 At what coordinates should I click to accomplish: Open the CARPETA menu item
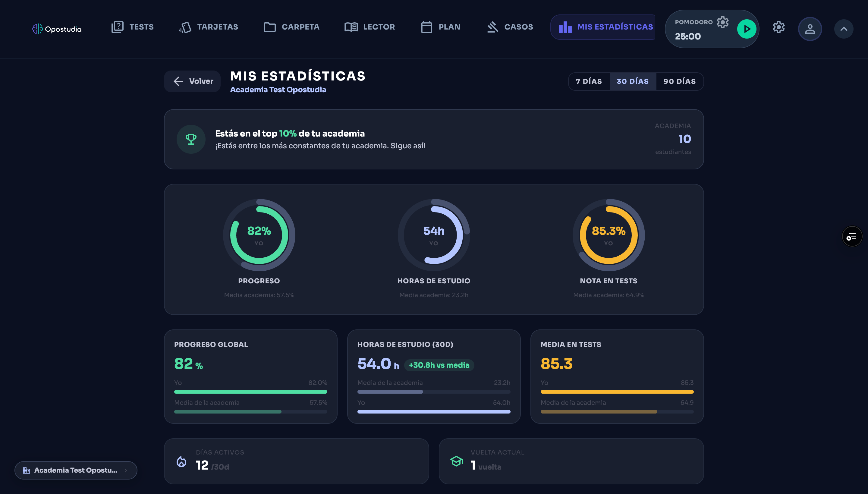(x=300, y=27)
